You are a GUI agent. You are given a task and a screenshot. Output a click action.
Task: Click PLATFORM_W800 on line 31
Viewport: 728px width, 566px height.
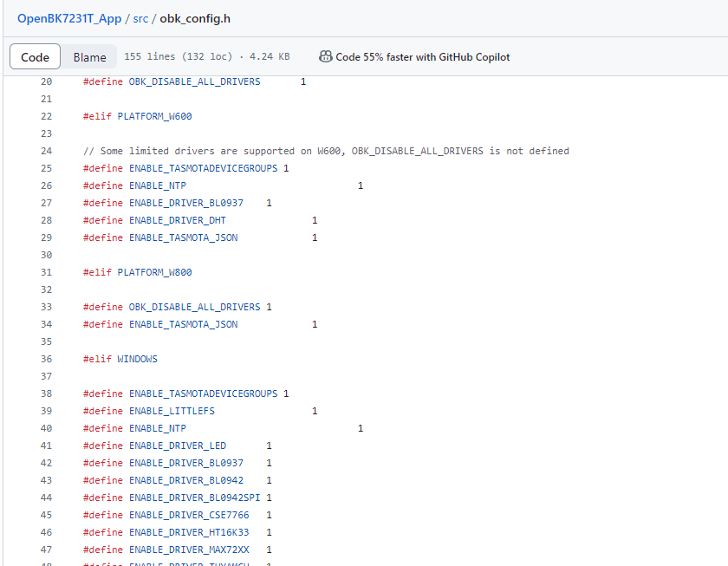[154, 272]
